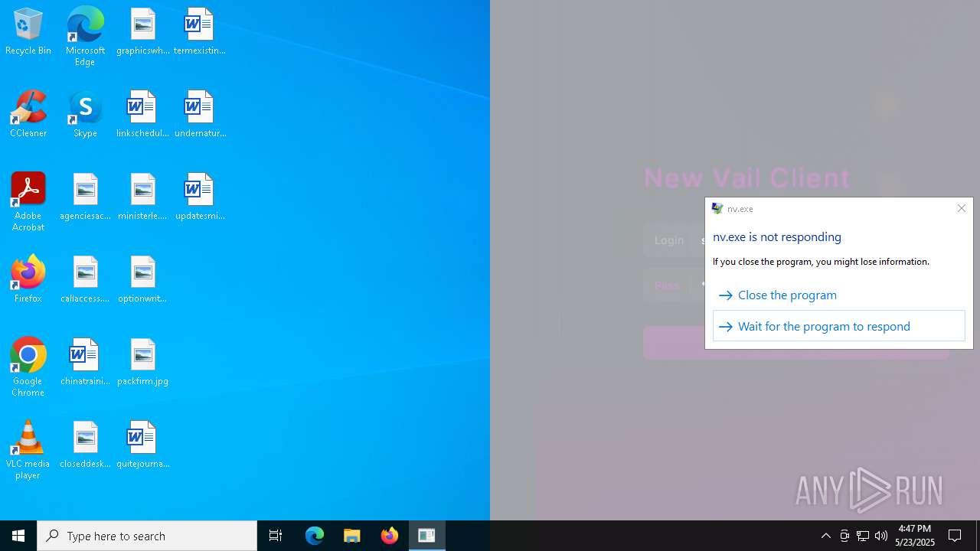Open Task View on the taskbar

coord(276,536)
